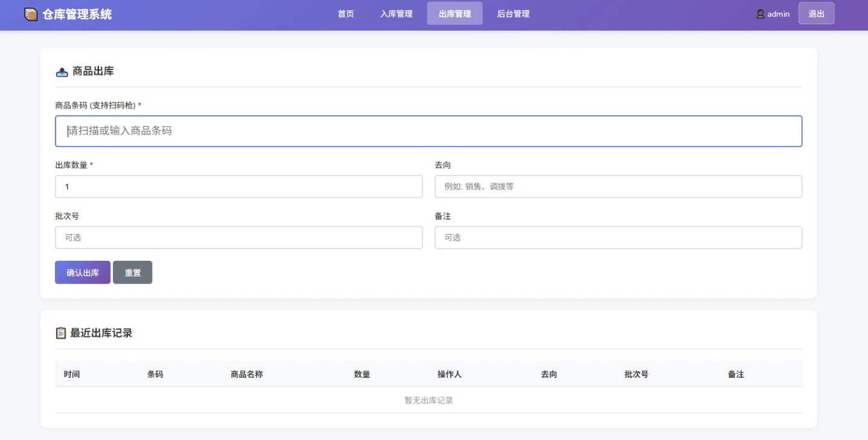Click the 批次号 batch number field
This screenshot has width=868, height=440.
238,238
